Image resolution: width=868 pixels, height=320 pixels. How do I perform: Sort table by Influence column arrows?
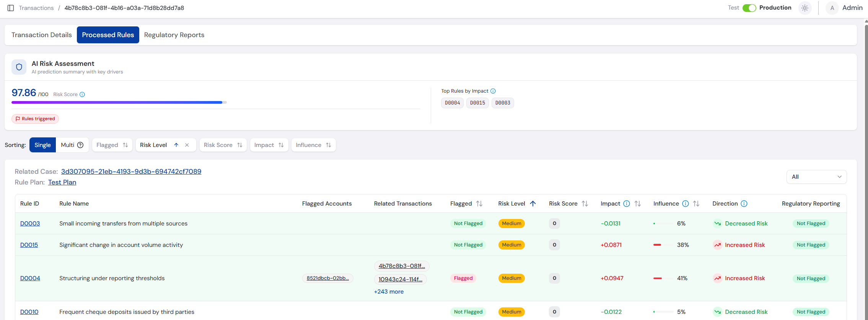(696, 204)
